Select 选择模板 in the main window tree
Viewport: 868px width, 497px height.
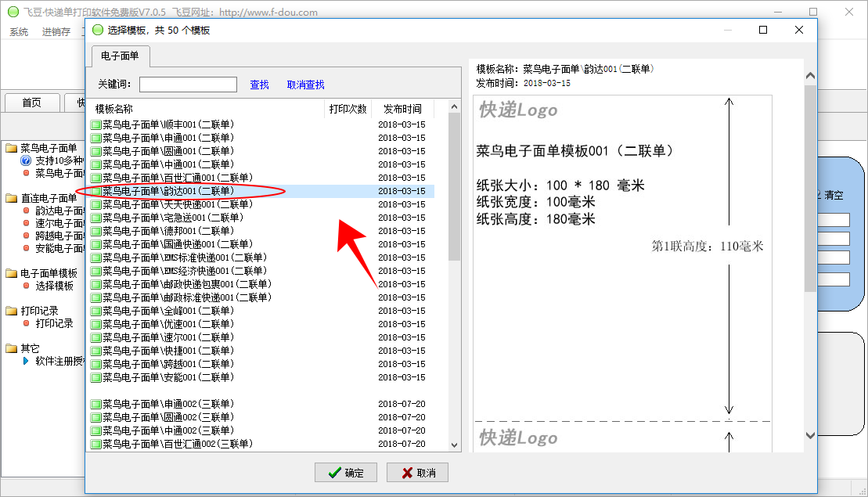click(x=54, y=286)
